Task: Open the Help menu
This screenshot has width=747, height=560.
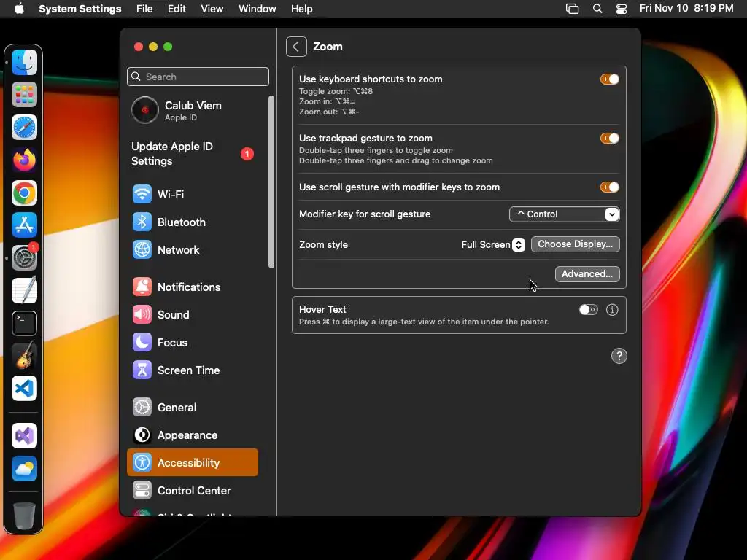Action: (x=301, y=9)
